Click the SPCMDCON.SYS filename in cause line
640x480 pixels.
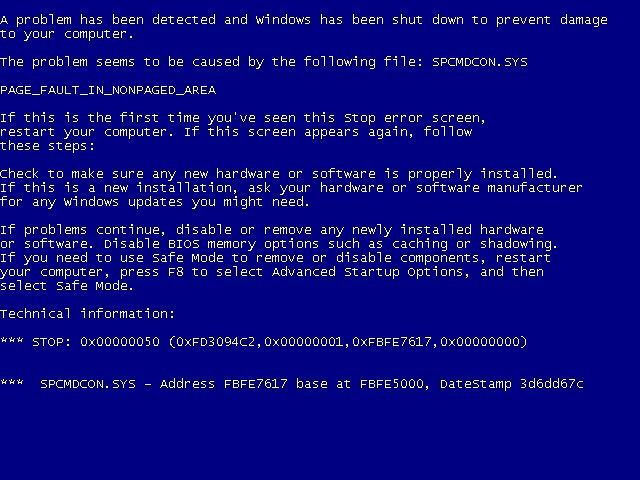[480, 62]
